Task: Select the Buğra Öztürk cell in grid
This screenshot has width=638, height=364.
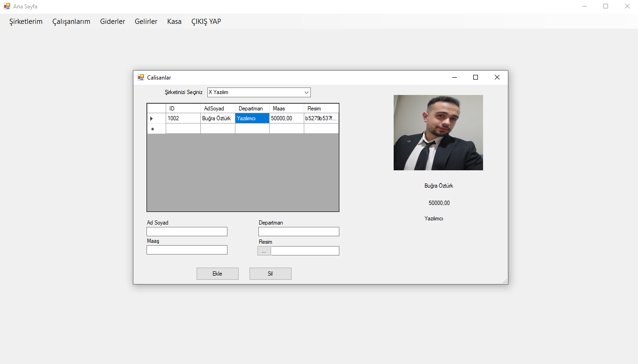Action: point(217,119)
